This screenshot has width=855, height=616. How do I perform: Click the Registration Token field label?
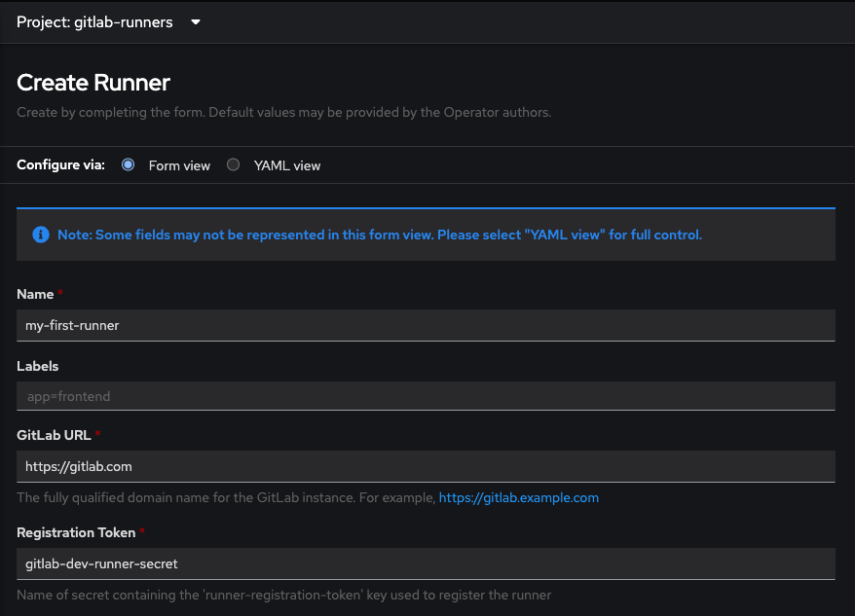point(76,532)
